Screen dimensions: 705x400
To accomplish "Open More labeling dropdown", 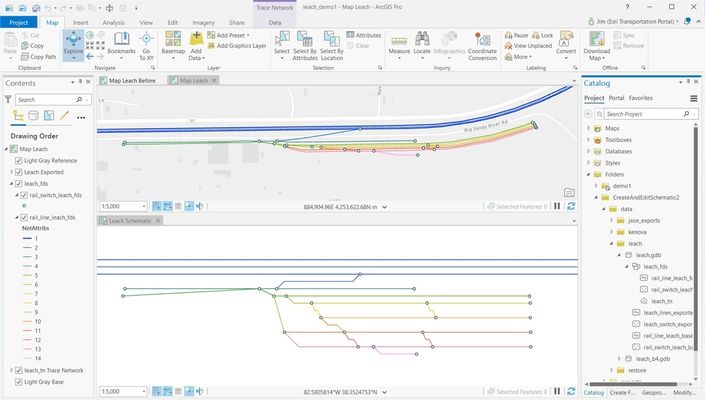I will [518, 57].
